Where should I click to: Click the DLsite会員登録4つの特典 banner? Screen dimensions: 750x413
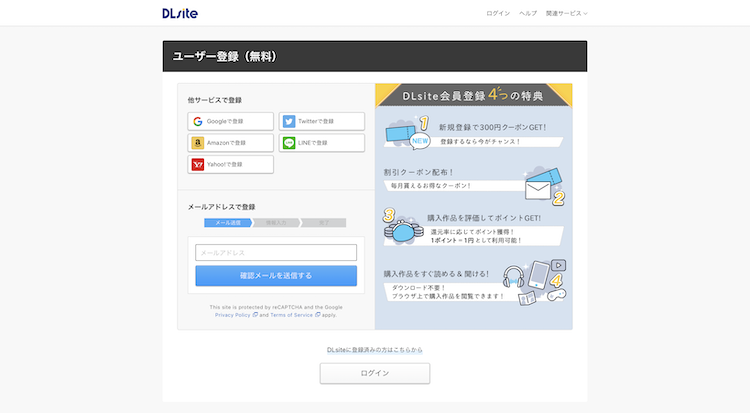(474, 95)
